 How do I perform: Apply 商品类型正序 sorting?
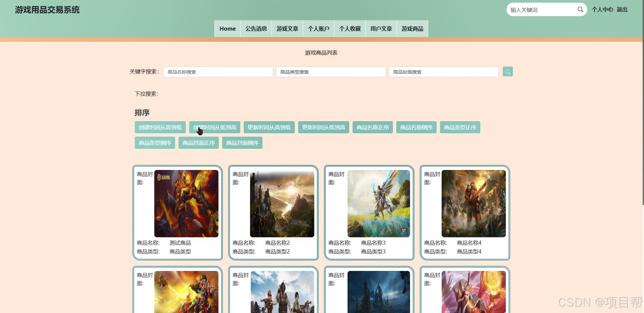pos(460,127)
